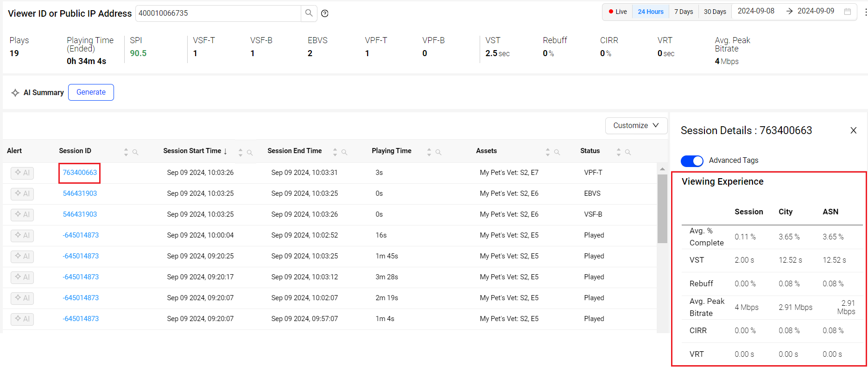This screenshot has height=367, width=868.
Task: Click the EBVS metric value 2
Action: coord(310,53)
